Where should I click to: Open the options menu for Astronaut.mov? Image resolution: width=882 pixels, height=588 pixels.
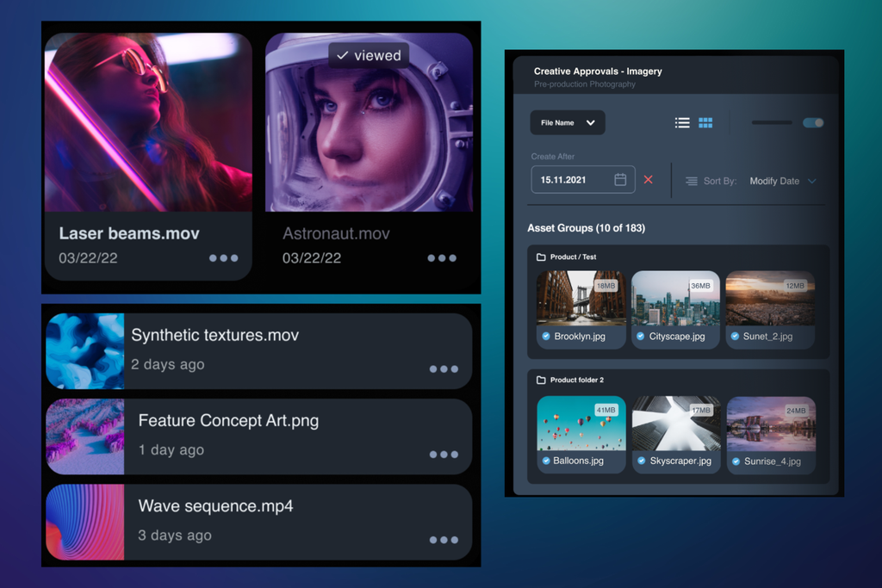(441, 257)
